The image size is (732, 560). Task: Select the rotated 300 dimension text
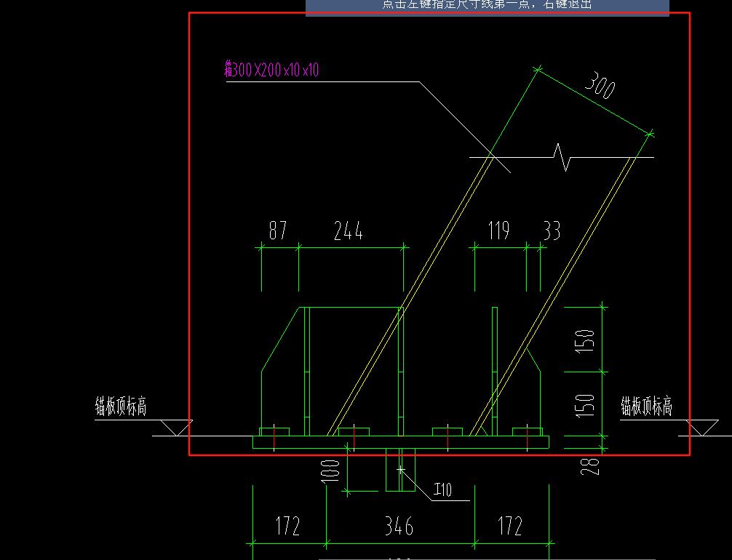point(600,85)
